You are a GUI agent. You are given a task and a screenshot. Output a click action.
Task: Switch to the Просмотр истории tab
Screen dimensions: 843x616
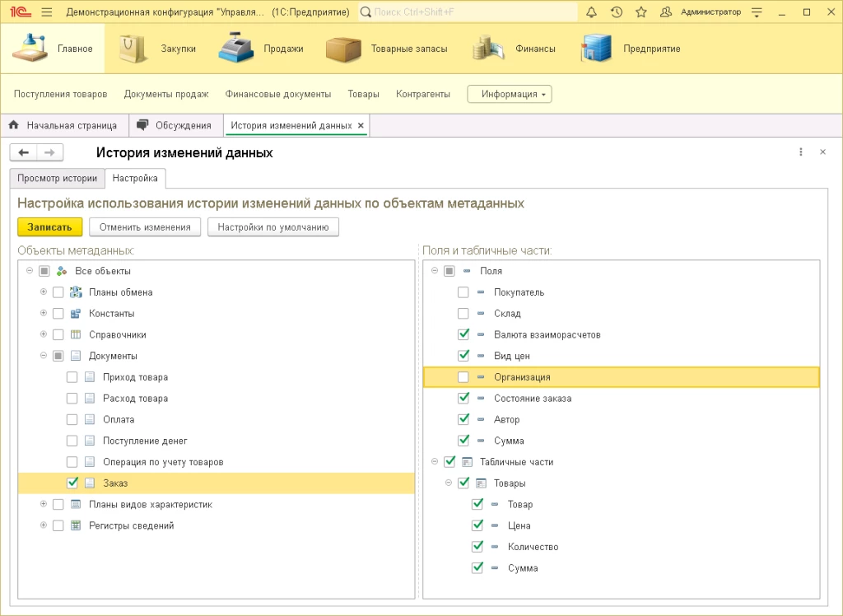pos(57,178)
